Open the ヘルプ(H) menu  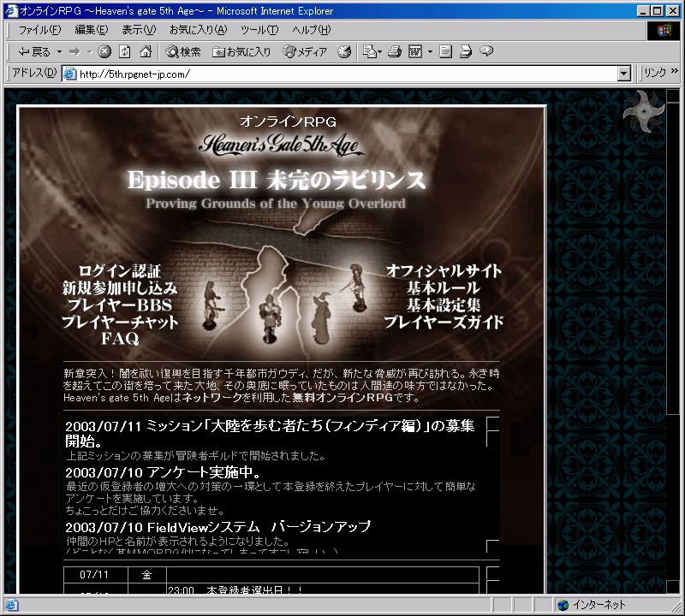click(312, 30)
